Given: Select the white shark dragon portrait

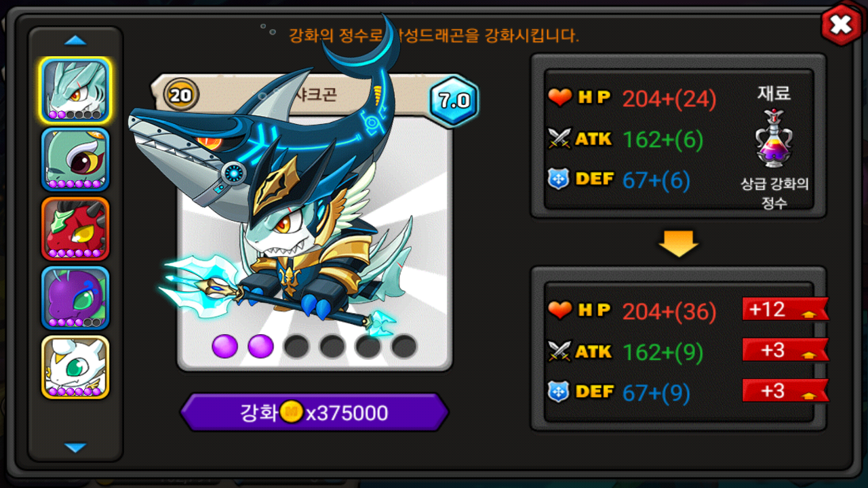Looking at the screenshot, I should (75, 90).
